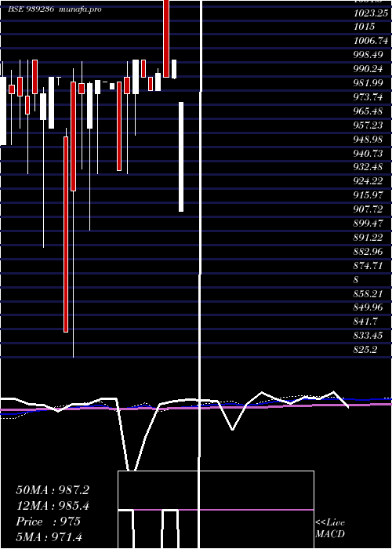This screenshot has width=392, height=549.
Task: Click the 965.48 price axis label
Action: 368,111
